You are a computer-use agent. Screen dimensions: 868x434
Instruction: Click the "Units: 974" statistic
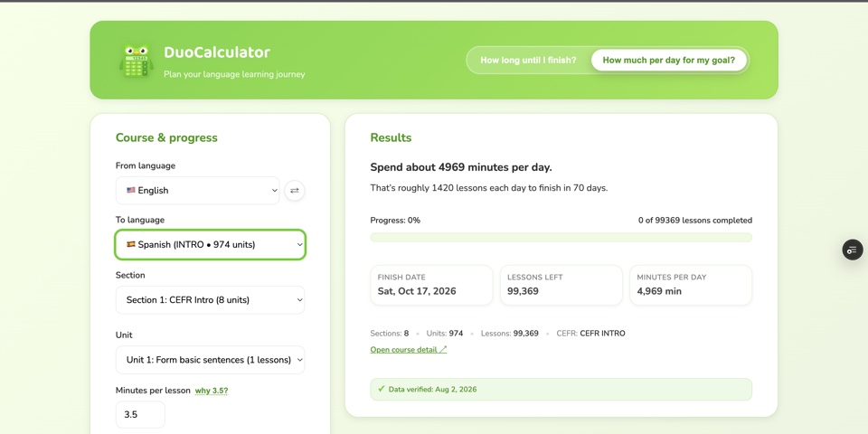[445, 334]
